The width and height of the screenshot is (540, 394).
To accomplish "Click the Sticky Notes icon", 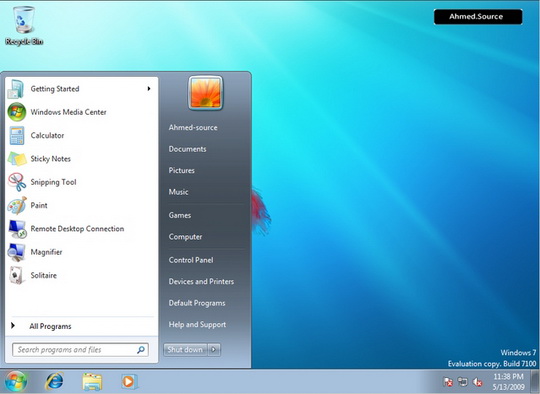I will [17, 159].
